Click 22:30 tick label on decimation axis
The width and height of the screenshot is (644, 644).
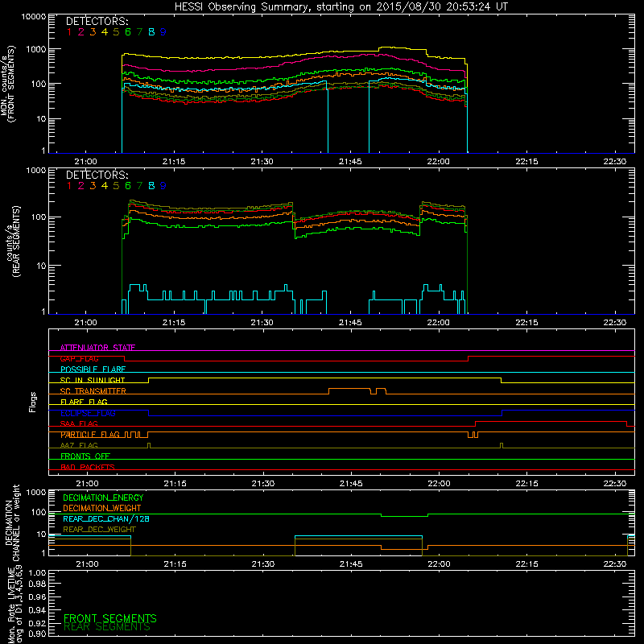click(615, 564)
